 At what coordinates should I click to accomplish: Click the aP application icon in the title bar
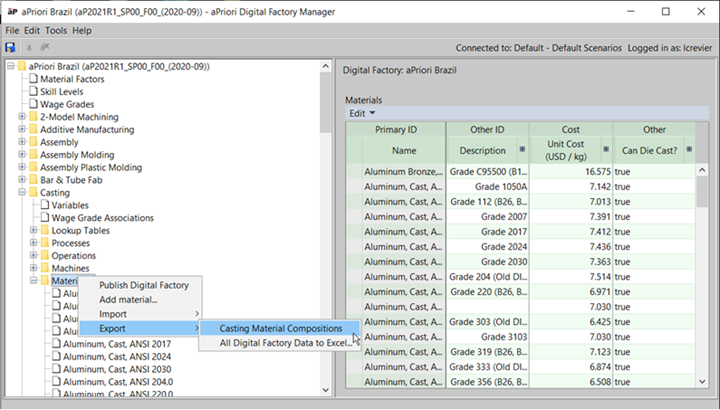(12, 11)
